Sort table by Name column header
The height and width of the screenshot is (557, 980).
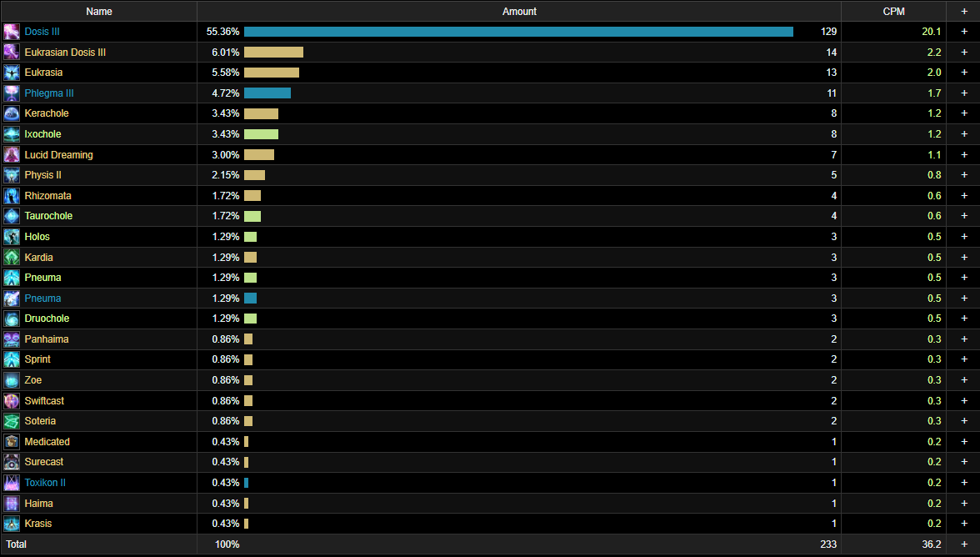[x=98, y=11]
